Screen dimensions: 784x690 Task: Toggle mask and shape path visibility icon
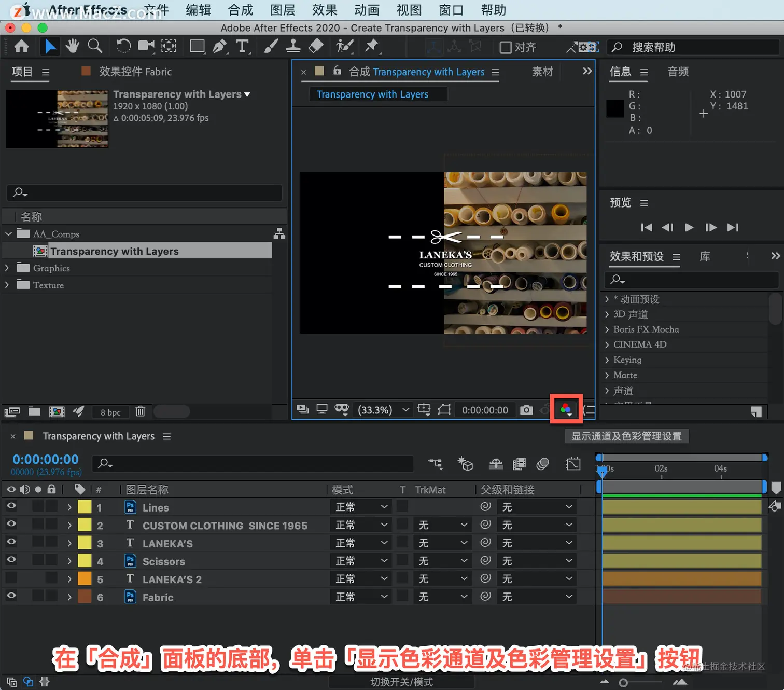click(x=342, y=409)
